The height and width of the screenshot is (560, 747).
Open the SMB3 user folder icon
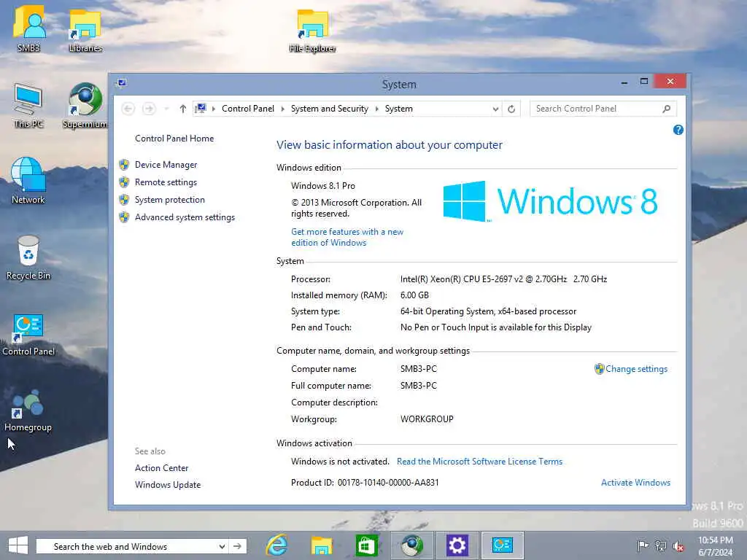28,28
